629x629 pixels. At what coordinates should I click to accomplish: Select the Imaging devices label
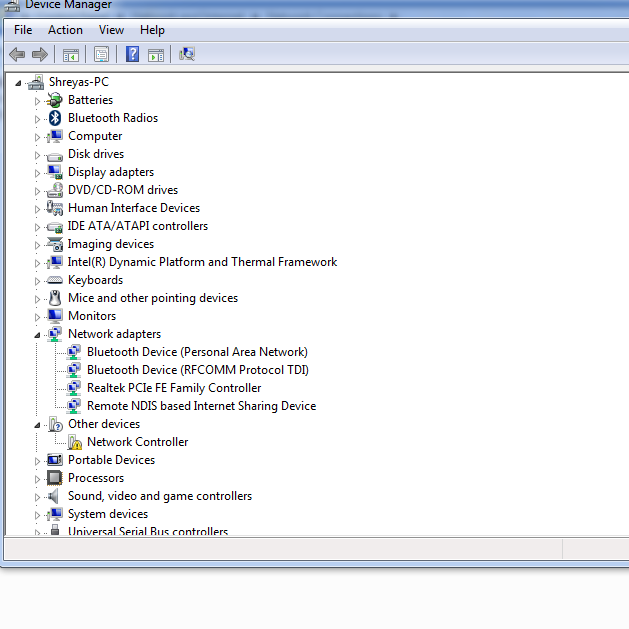[x=111, y=244]
